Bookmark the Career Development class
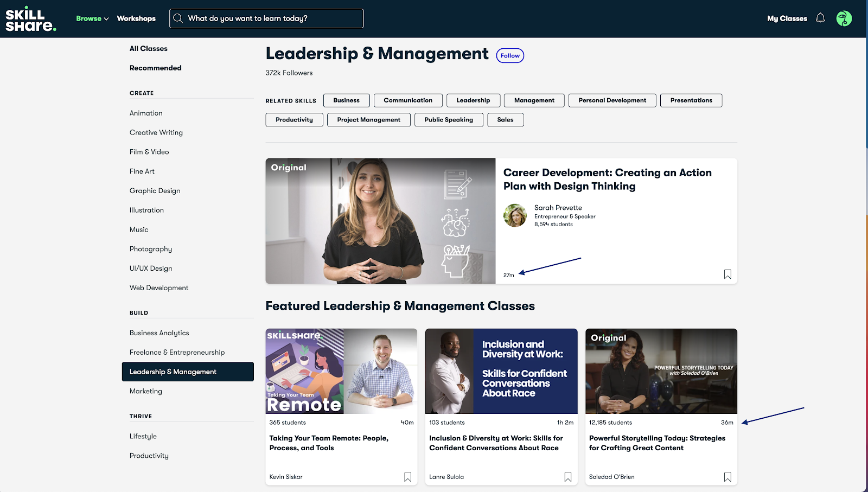 727,274
